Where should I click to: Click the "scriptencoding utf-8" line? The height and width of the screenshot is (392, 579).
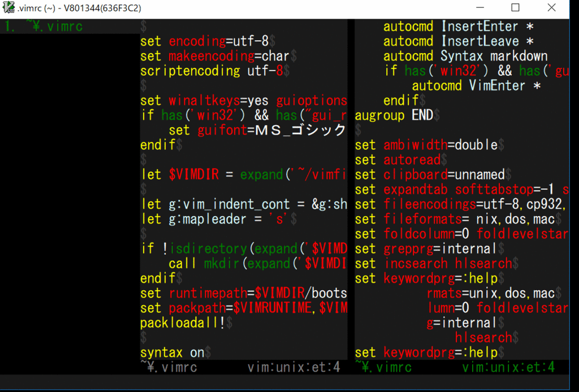[x=215, y=71]
